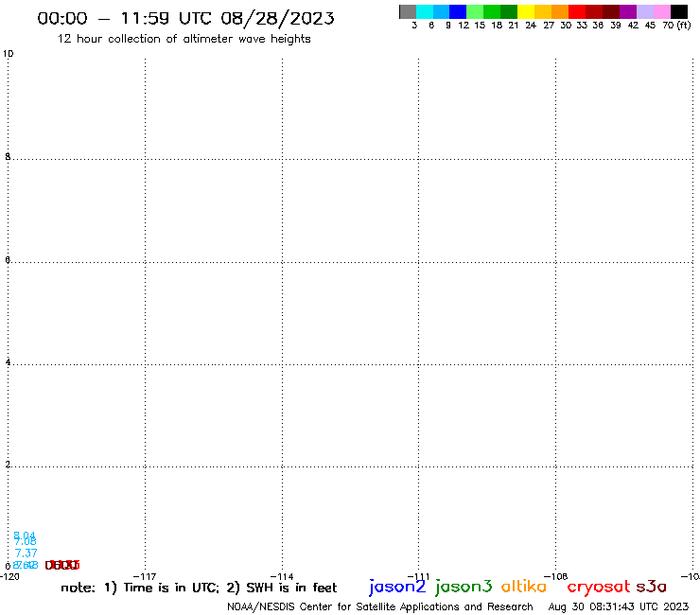The height and width of the screenshot is (615, 700).
Task: Click the lavender swatch in the color bar
Action: (645, 11)
